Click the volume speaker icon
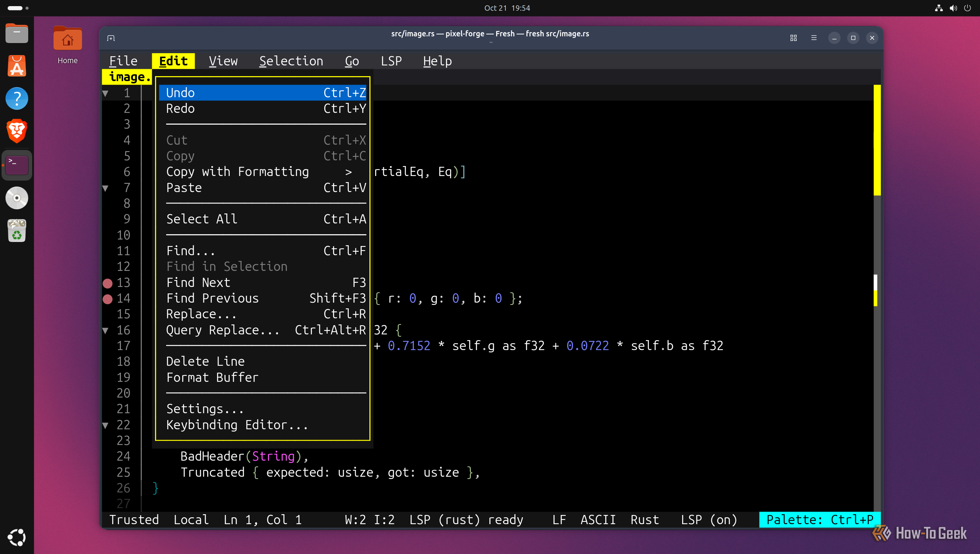The image size is (980, 554). tap(953, 8)
